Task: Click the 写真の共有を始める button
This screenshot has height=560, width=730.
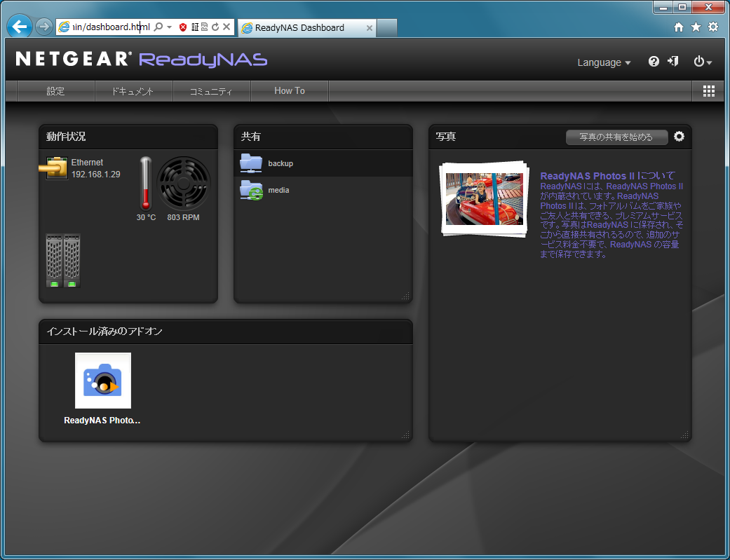Action: click(616, 137)
